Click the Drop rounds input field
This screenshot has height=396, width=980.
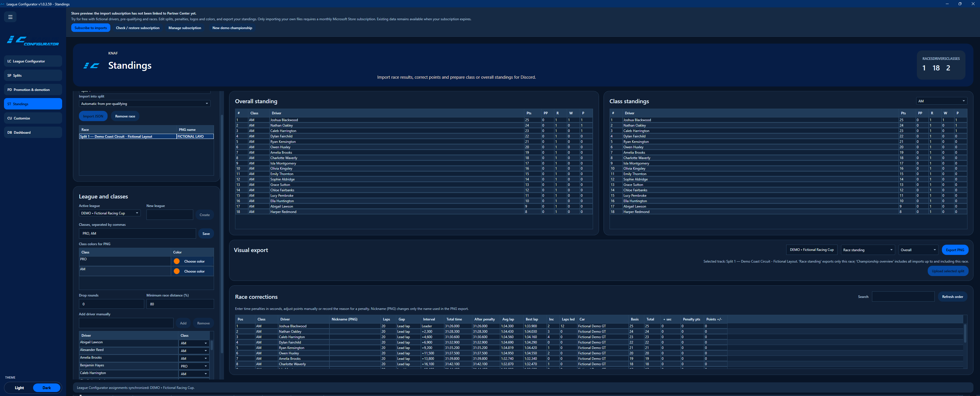pyautogui.click(x=111, y=304)
